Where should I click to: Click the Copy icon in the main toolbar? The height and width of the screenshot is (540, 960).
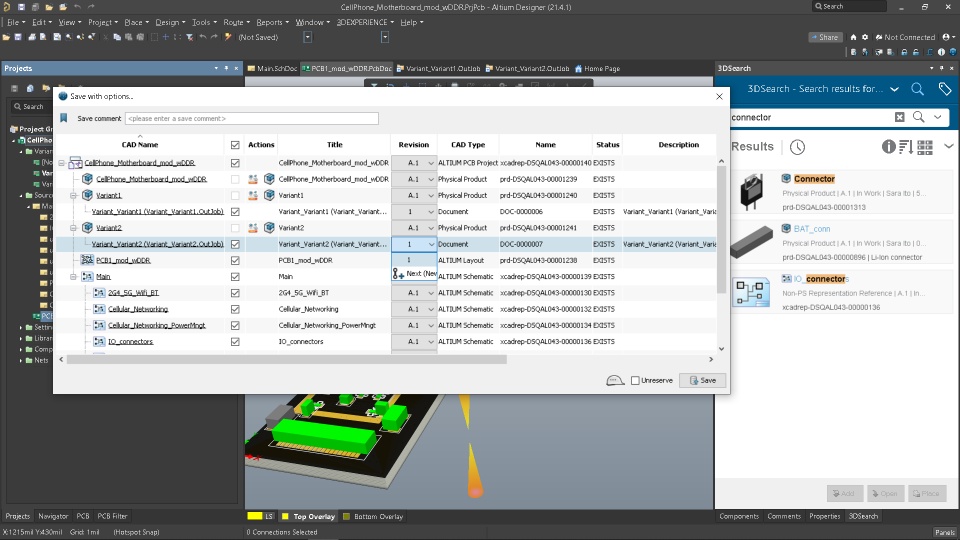pyautogui.click(x=117, y=37)
